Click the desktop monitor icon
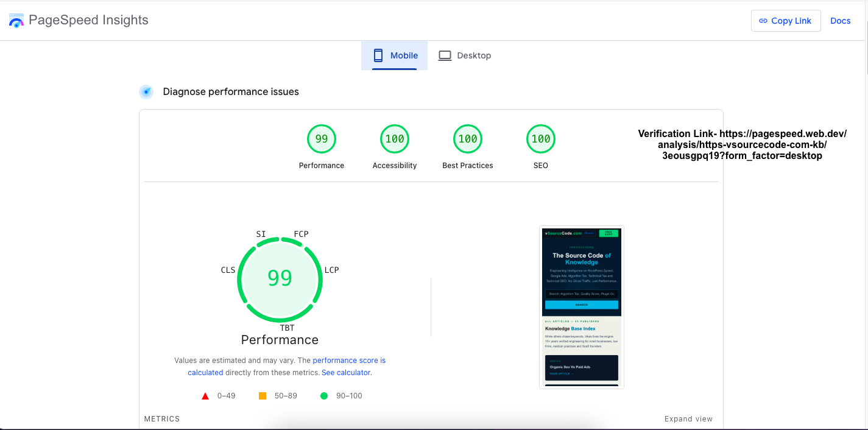This screenshot has width=868, height=430. click(x=445, y=55)
